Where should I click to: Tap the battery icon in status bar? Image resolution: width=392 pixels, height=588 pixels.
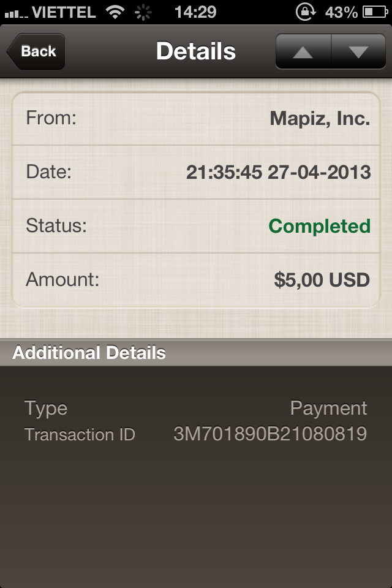(375, 12)
